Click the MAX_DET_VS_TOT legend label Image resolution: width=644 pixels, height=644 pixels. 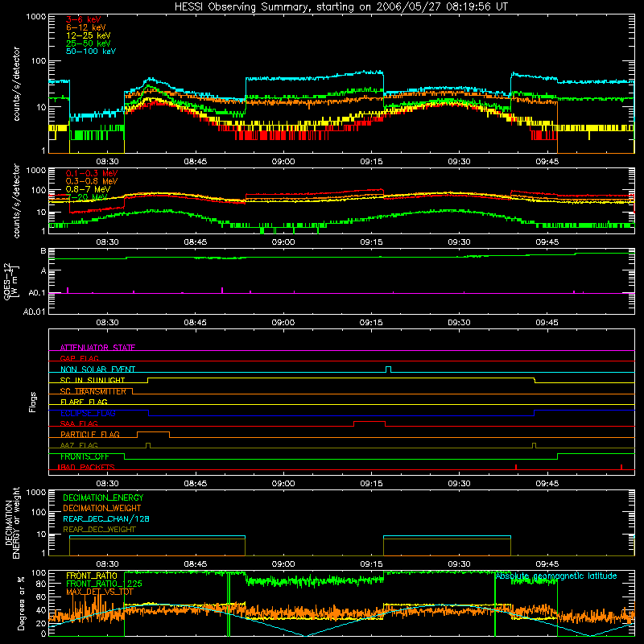100,592
